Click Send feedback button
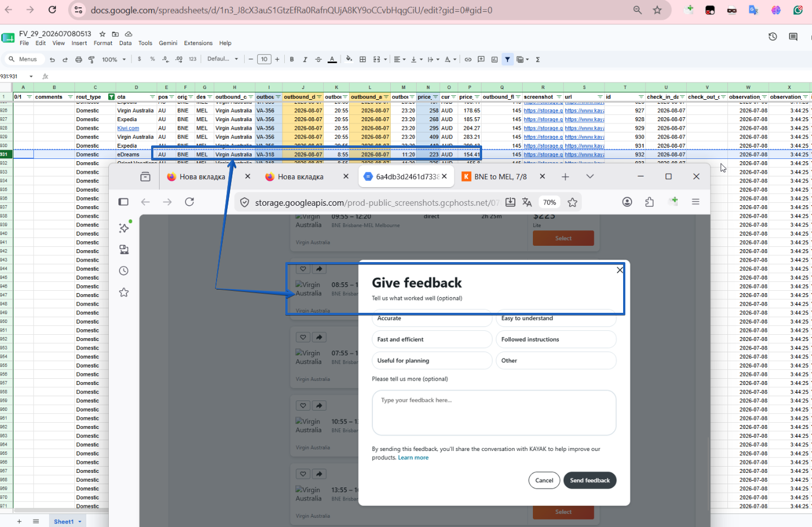Screen dimensions: 812x527 (x=590, y=480)
